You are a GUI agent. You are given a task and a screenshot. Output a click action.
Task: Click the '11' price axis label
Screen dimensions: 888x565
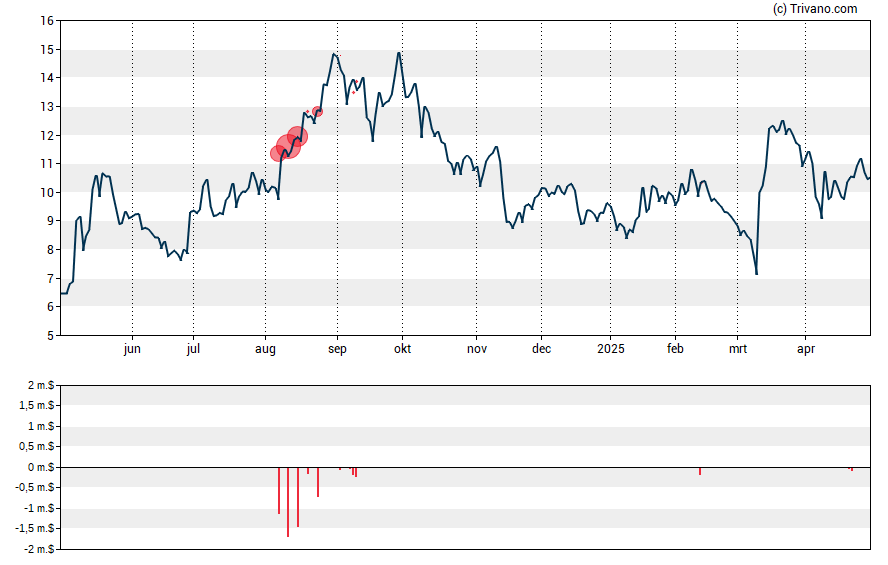(x=47, y=164)
